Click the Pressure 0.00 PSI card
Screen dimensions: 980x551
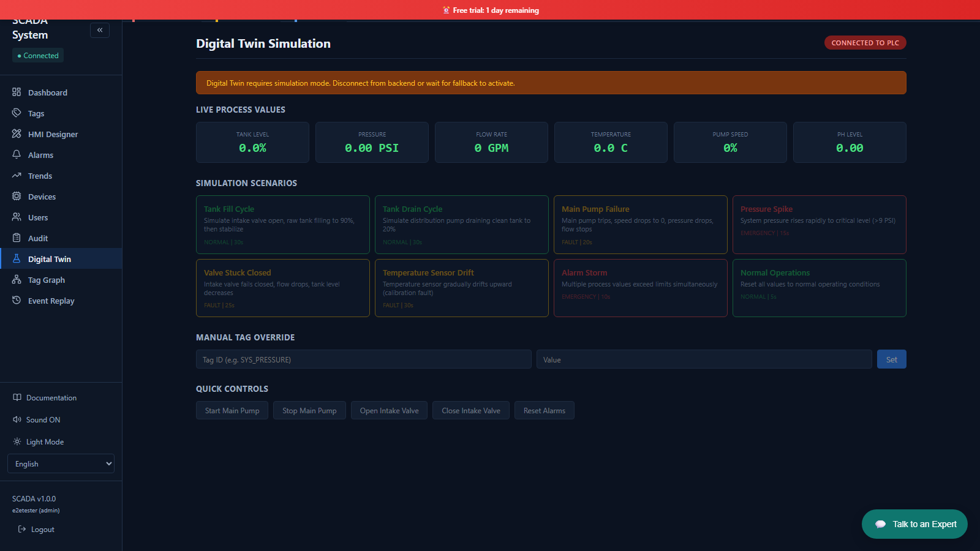[x=372, y=142]
